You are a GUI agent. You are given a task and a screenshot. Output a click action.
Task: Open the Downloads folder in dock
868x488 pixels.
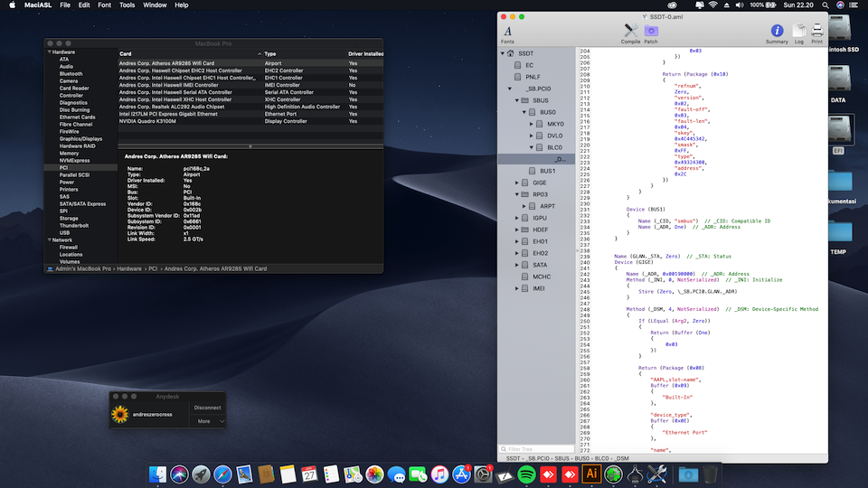pyautogui.click(x=688, y=474)
